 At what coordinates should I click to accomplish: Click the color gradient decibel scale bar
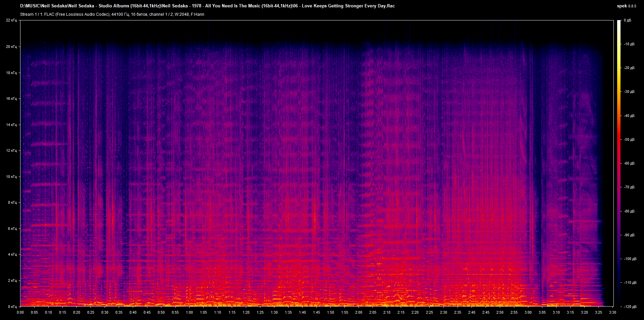(619, 163)
